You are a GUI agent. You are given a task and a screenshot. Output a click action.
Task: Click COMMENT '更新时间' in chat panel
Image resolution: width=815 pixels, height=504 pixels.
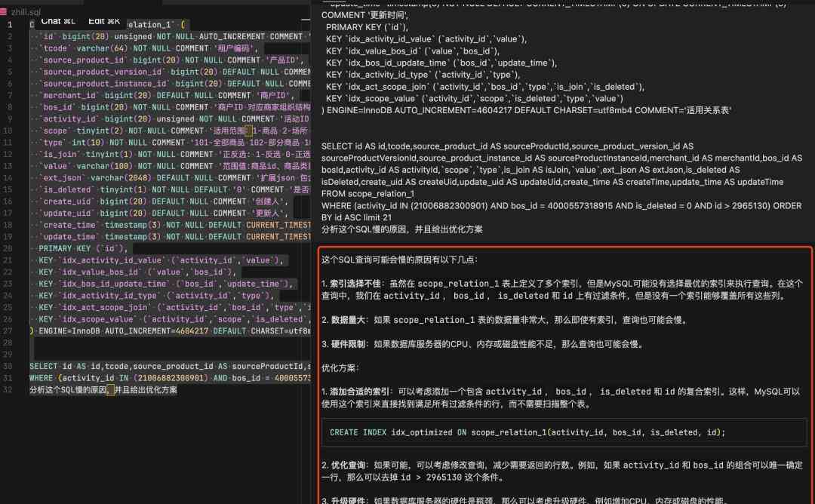tap(365, 15)
